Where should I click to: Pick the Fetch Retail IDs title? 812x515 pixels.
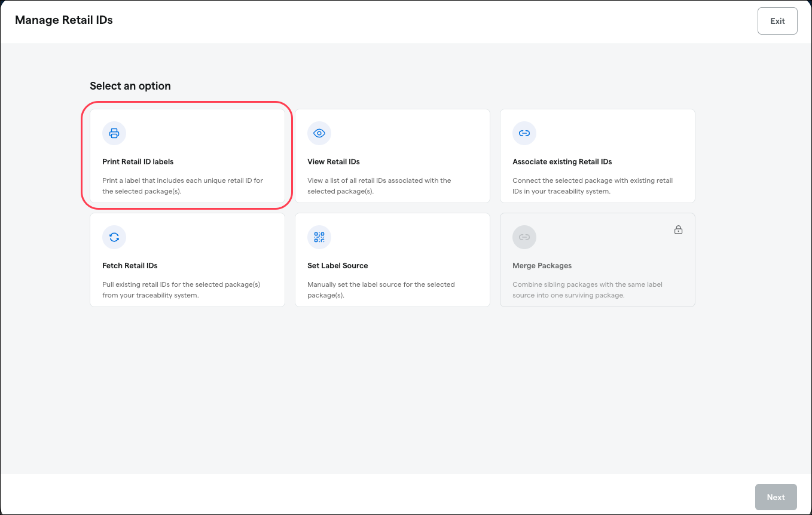click(130, 266)
